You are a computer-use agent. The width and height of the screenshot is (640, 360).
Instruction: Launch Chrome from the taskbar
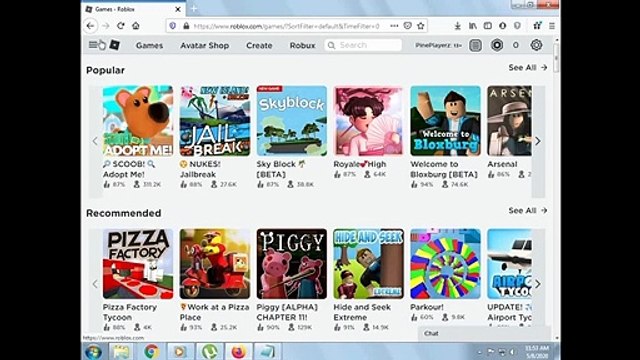click(151, 351)
